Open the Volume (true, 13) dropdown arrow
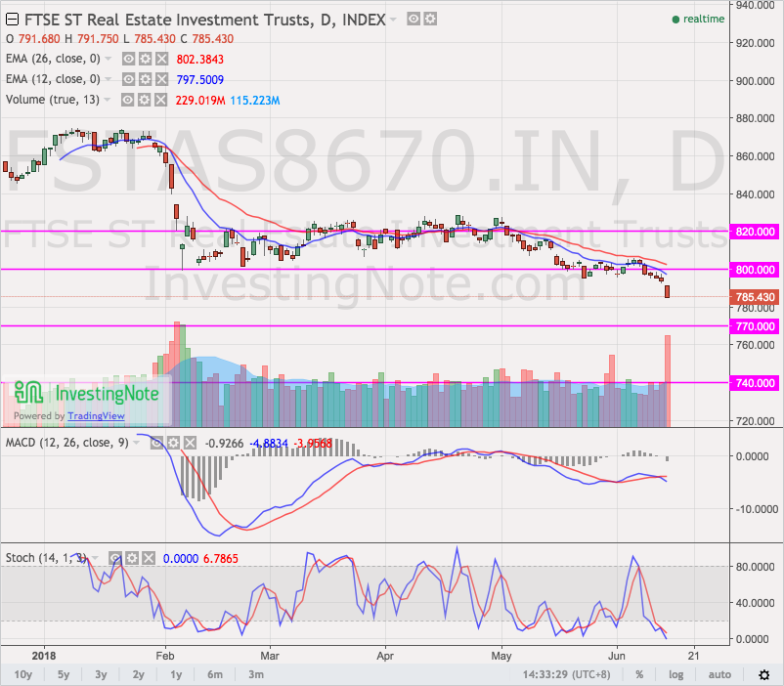 (x=108, y=100)
